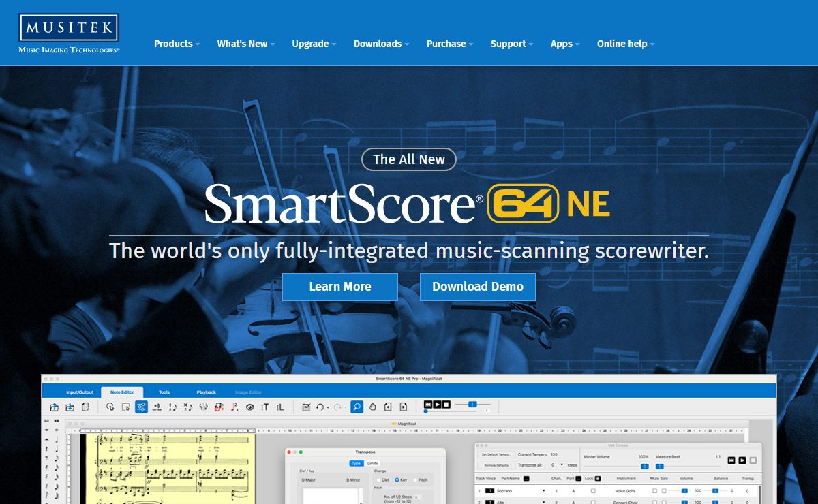Click the tempo slider next to playback buttons
Screen dimensions: 818x504
(x=472, y=404)
